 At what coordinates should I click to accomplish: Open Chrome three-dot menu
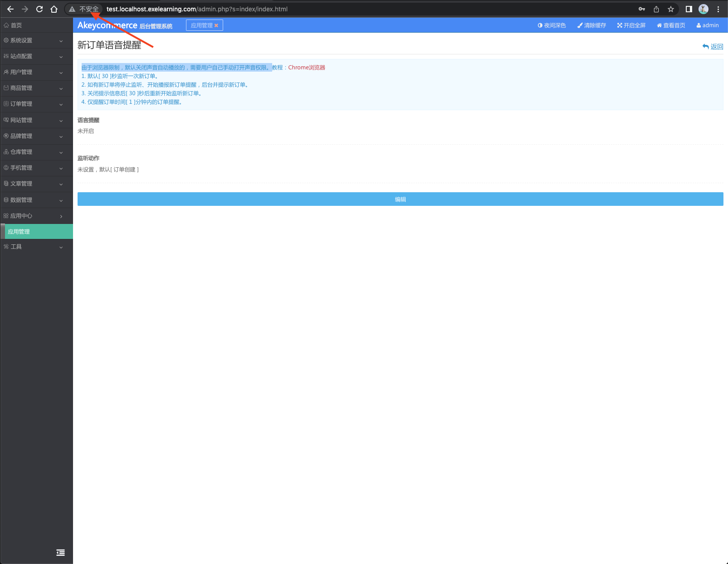point(718,9)
